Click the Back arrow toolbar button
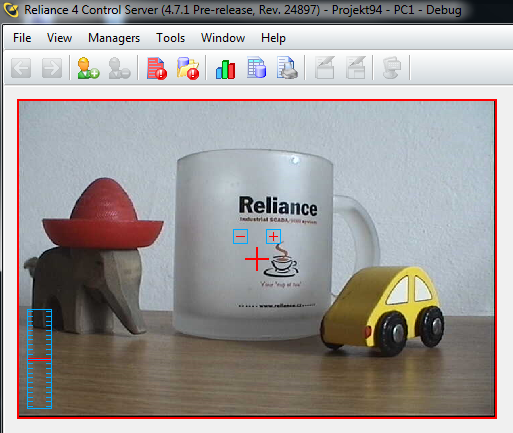The width and height of the screenshot is (513, 433). click(x=21, y=68)
